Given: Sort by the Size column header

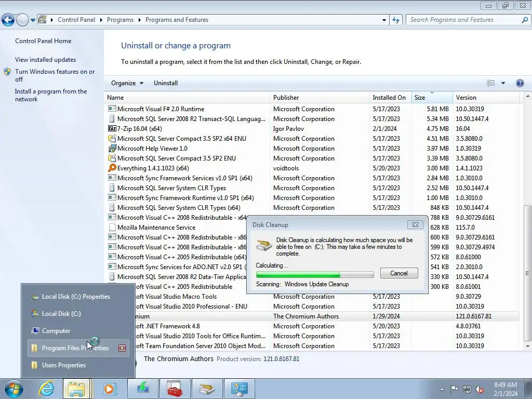Looking at the screenshot, I should [x=432, y=97].
